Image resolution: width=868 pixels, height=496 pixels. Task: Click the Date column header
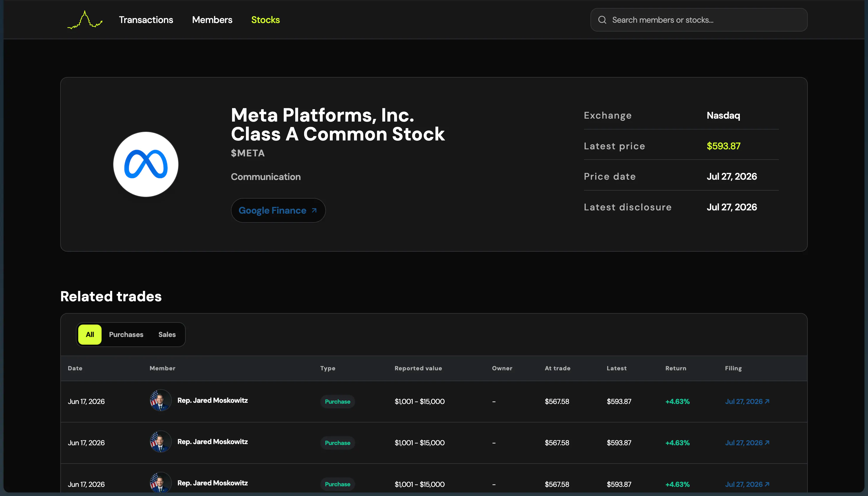(x=75, y=368)
